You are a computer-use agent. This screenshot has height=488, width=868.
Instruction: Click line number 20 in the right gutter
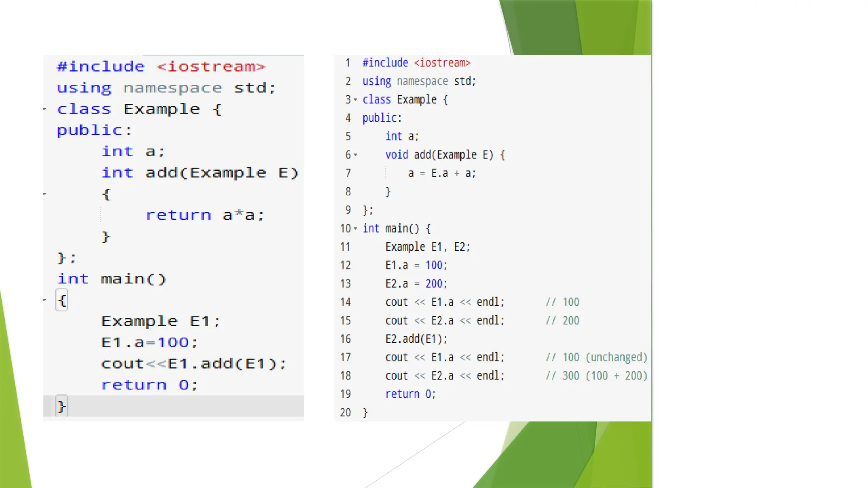pyautogui.click(x=345, y=413)
